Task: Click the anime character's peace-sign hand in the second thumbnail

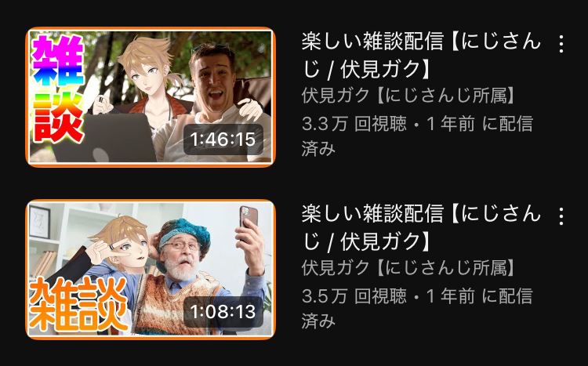Action: (x=106, y=250)
